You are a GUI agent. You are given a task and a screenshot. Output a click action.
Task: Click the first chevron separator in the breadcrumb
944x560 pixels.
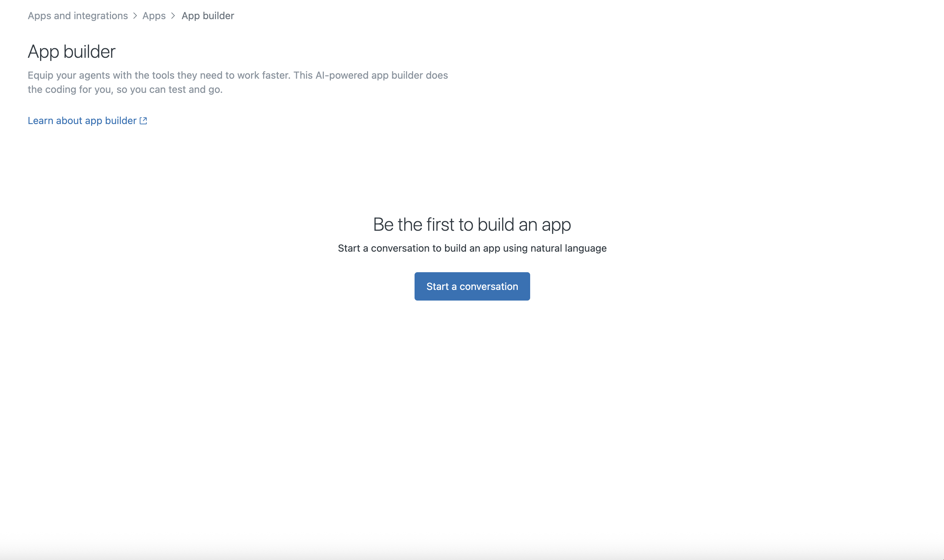(x=135, y=16)
